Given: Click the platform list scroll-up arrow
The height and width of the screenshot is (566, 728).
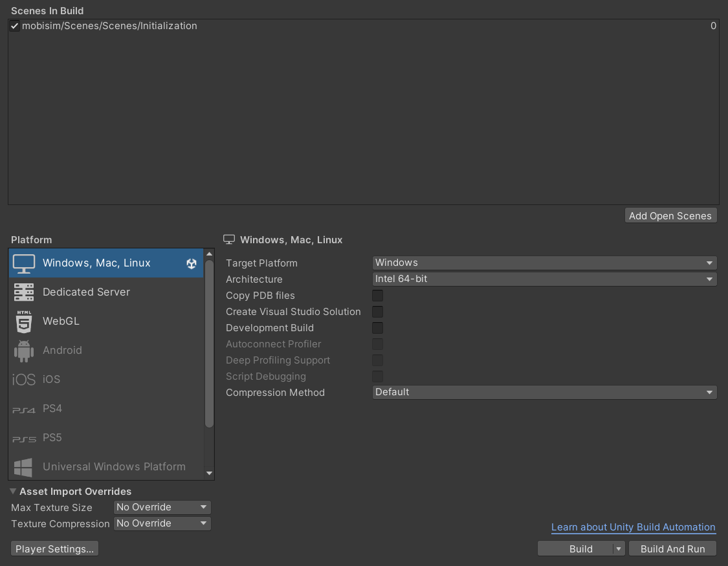Looking at the screenshot, I should [209, 254].
